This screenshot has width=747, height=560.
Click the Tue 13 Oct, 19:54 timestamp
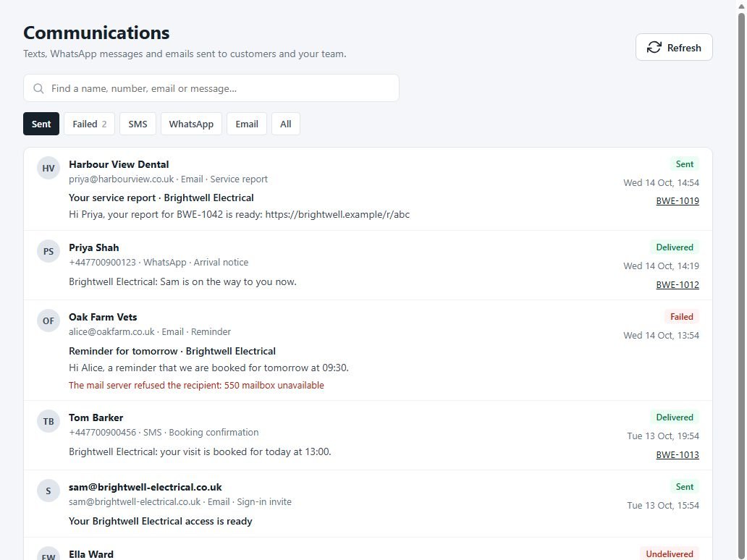tap(663, 436)
